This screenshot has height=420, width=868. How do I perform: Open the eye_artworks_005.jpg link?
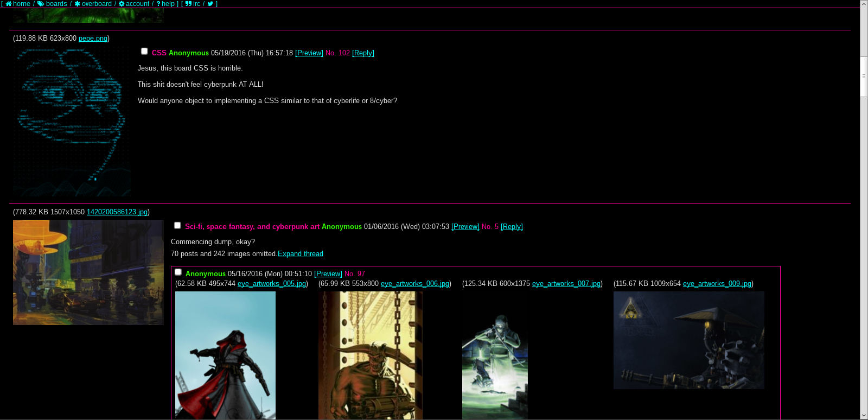272,284
